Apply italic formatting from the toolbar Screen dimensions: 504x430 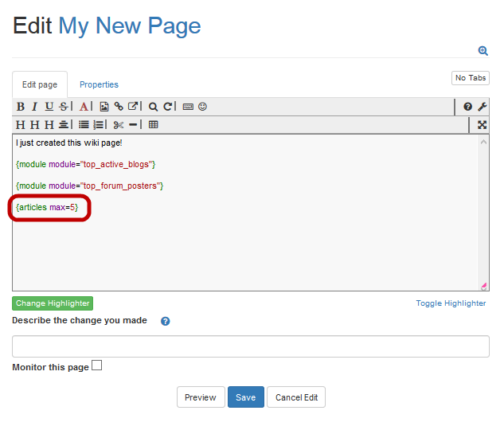click(34, 107)
